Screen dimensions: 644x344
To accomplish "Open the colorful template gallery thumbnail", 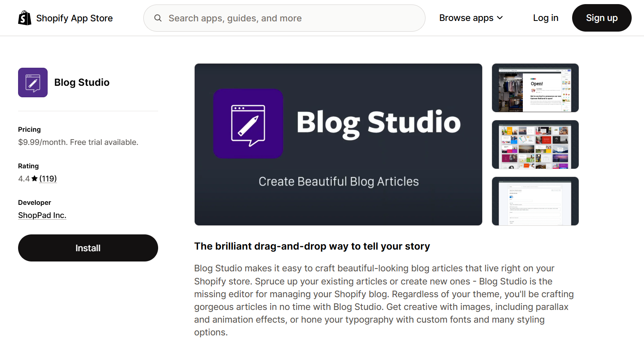I will [535, 144].
